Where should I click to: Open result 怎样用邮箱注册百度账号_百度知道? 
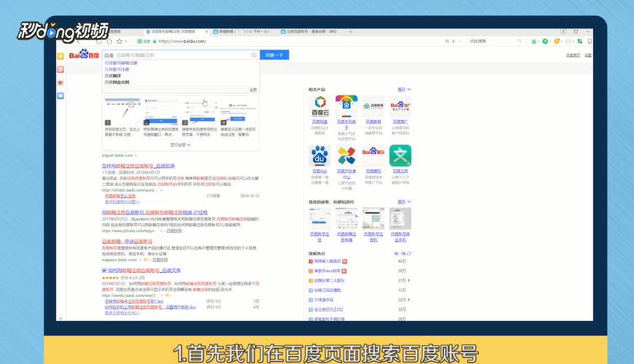point(139,166)
